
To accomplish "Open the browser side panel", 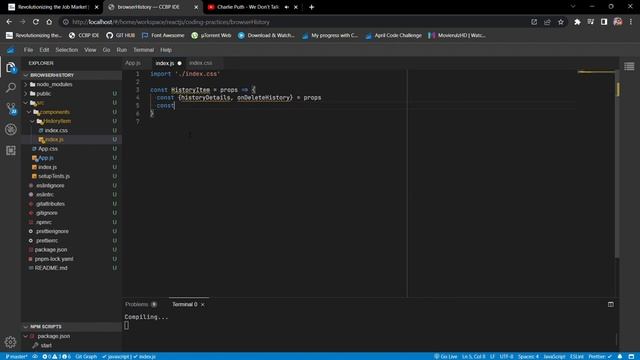I will [x=604, y=22].
